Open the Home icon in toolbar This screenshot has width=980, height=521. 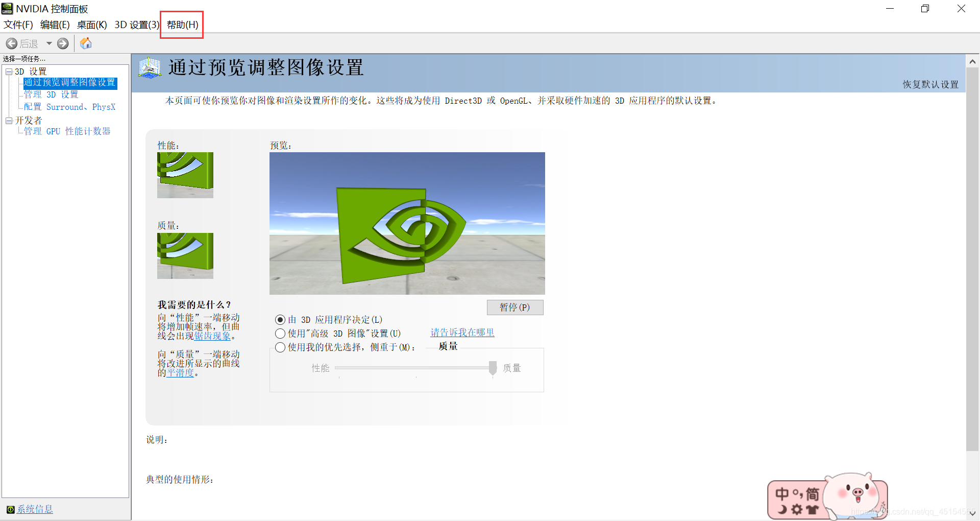(x=86, y=43)
